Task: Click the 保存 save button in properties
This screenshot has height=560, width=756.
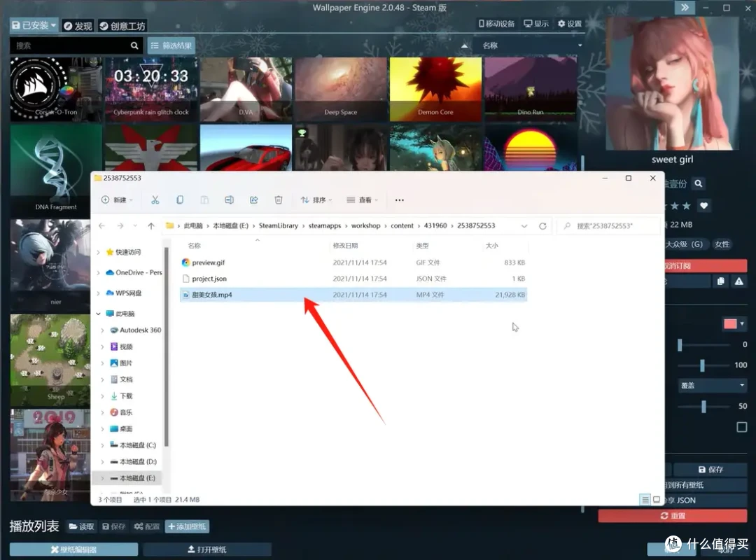Action: coord(710,469)
